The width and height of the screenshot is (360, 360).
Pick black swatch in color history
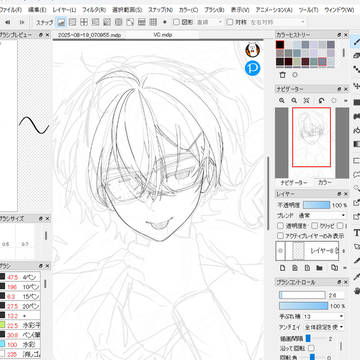[x=280, y=45]
